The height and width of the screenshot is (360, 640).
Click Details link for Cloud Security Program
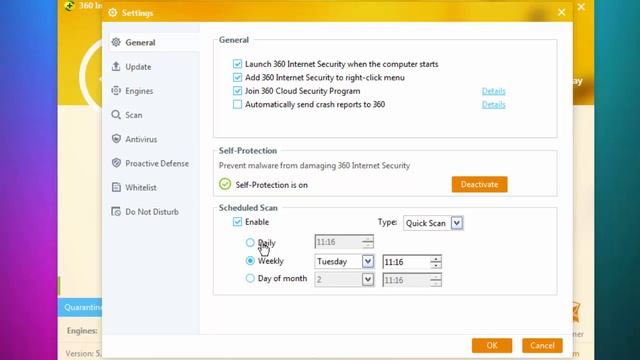(x=493, y=91)
